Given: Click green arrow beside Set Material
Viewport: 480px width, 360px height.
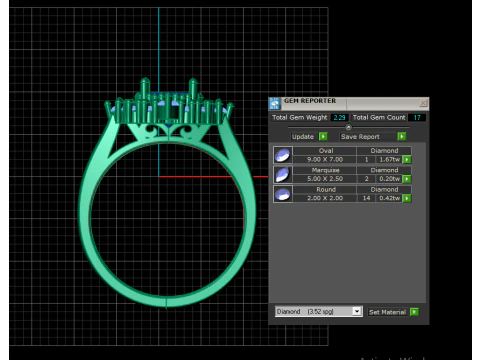Looking at the screenshot, I should click(x=414, y=312).
